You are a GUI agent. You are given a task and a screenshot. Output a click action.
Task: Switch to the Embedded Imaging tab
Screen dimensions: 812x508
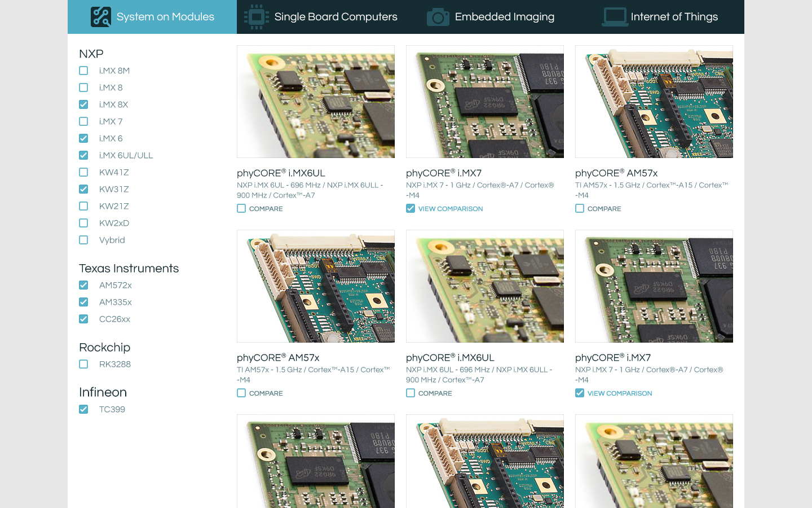coord(504,17)
